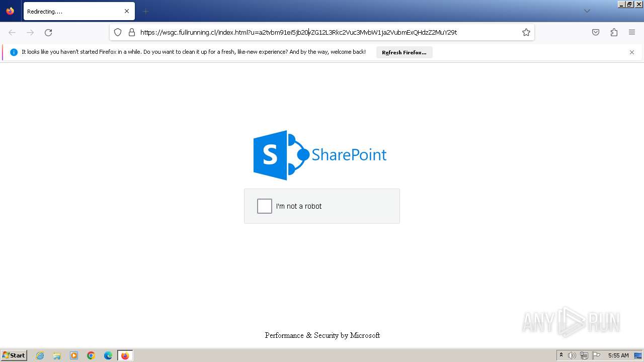The height and width of the screenshot is (362, 644).
Task: Open network status tray icon
Action: [584, 355]
